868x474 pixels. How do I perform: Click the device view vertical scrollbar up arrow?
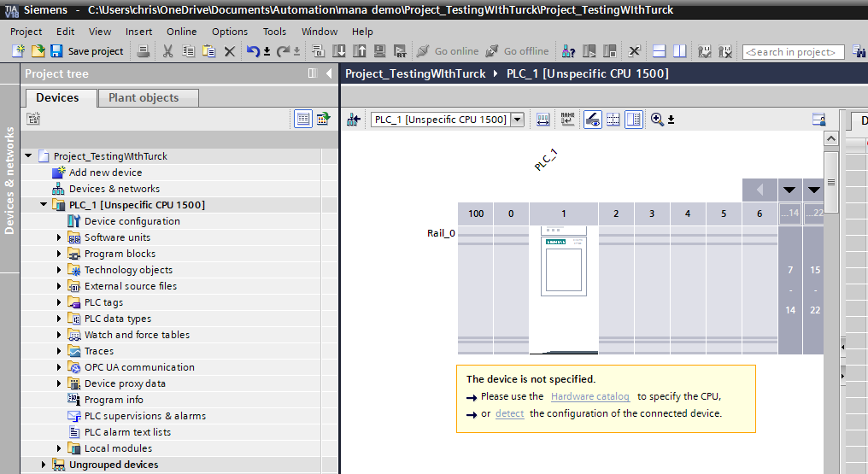point(831,139)
